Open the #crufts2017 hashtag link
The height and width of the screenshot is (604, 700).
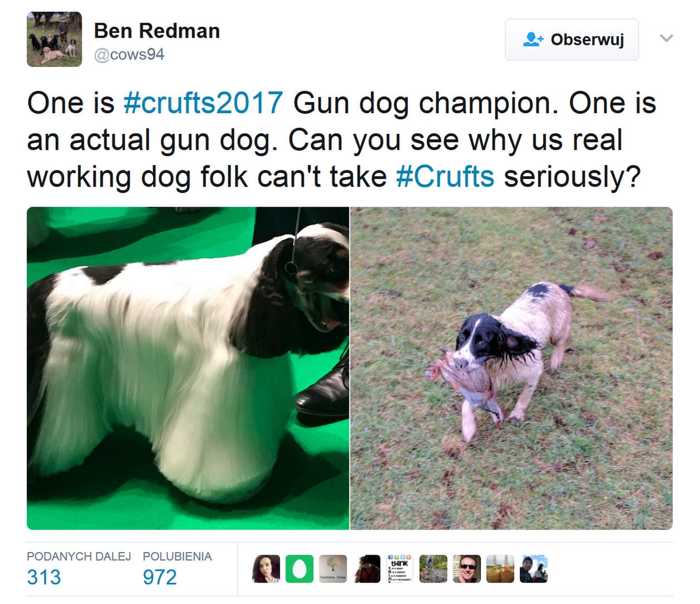tap(203, 103)
